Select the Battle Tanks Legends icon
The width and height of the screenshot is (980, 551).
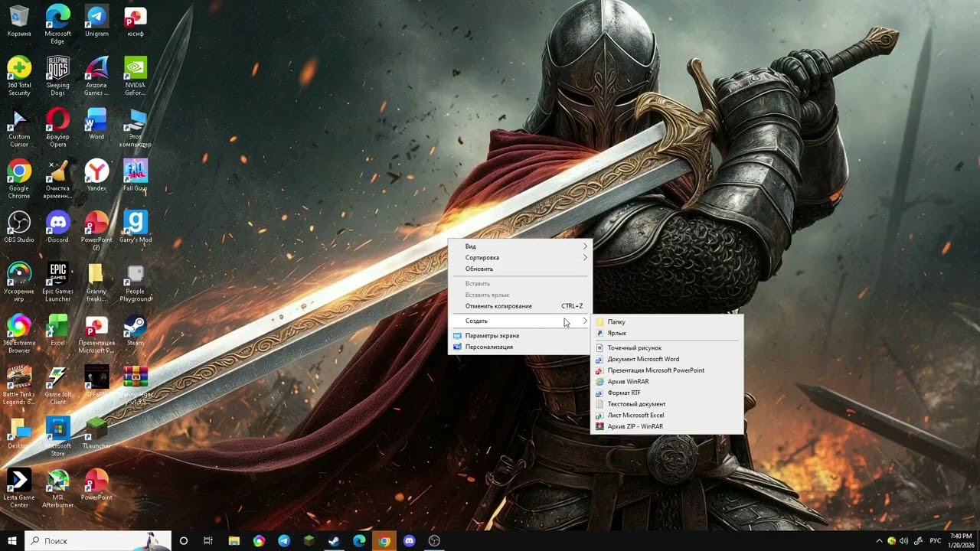[19, 385]
